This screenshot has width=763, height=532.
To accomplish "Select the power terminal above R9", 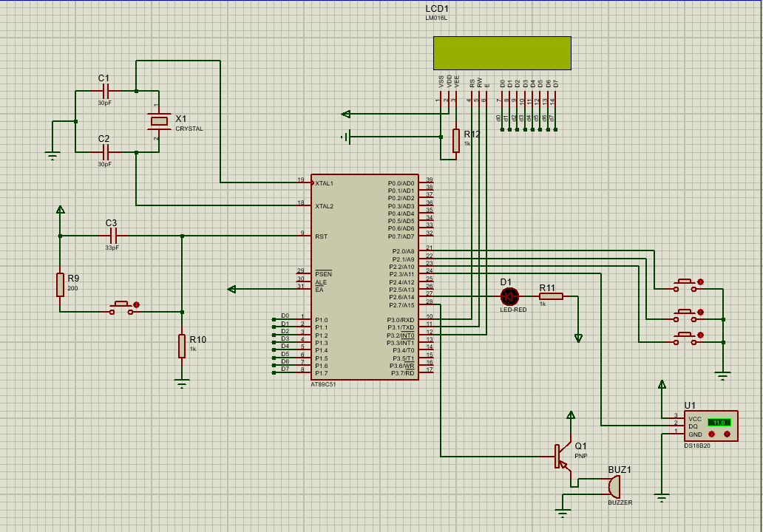I will [x=61, y=210].
